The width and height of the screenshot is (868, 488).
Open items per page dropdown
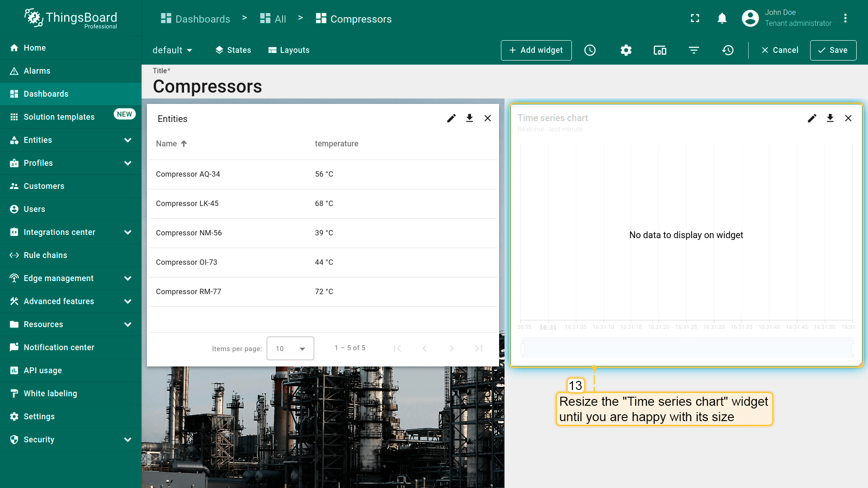(x=290, y=348)
